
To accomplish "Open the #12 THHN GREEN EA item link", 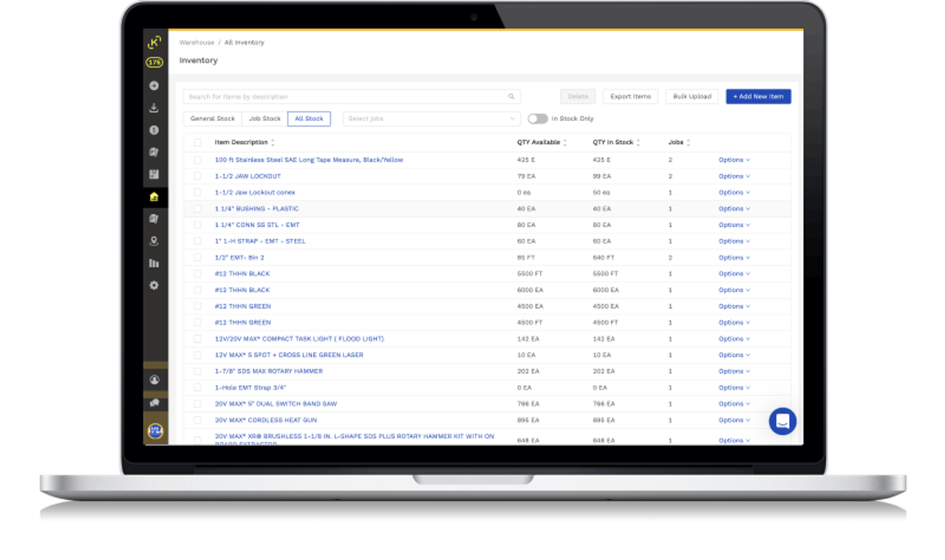I will tap(243, 306).
